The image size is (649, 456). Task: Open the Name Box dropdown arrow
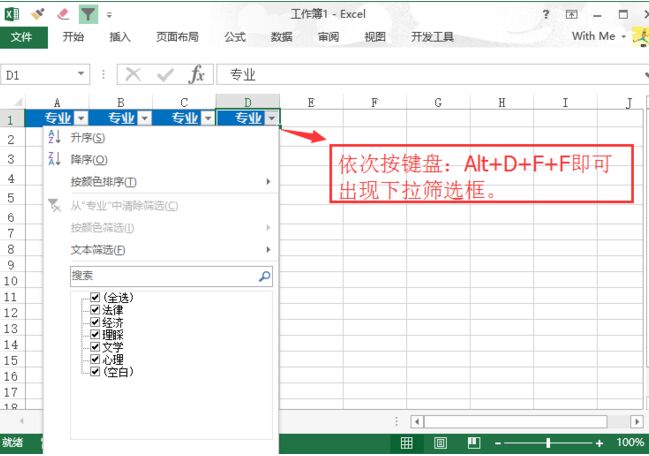[x=81, y=74]
